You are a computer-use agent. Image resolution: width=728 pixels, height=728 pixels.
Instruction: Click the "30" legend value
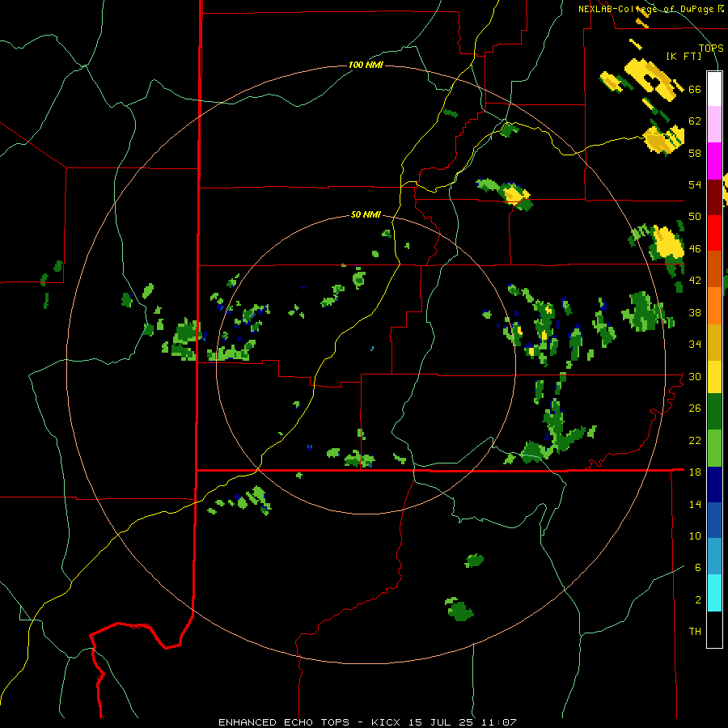pyautogui.click(x=695, y=376)
